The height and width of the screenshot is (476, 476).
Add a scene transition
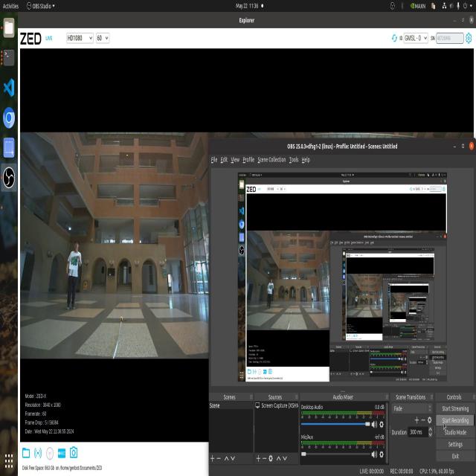pos(416,419)
